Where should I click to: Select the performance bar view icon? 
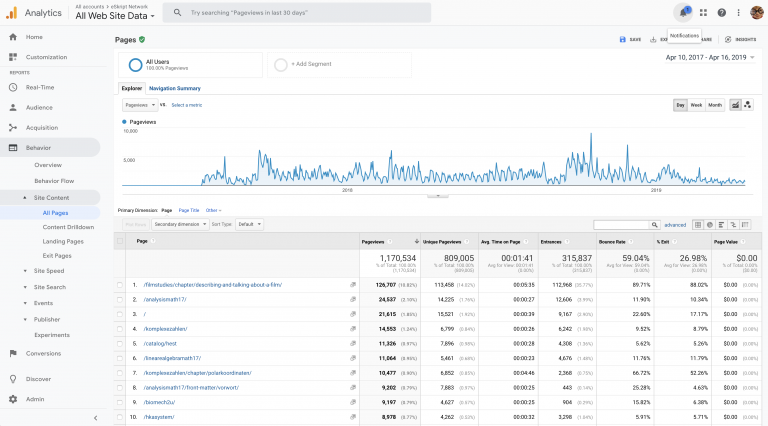coord(721,225)
